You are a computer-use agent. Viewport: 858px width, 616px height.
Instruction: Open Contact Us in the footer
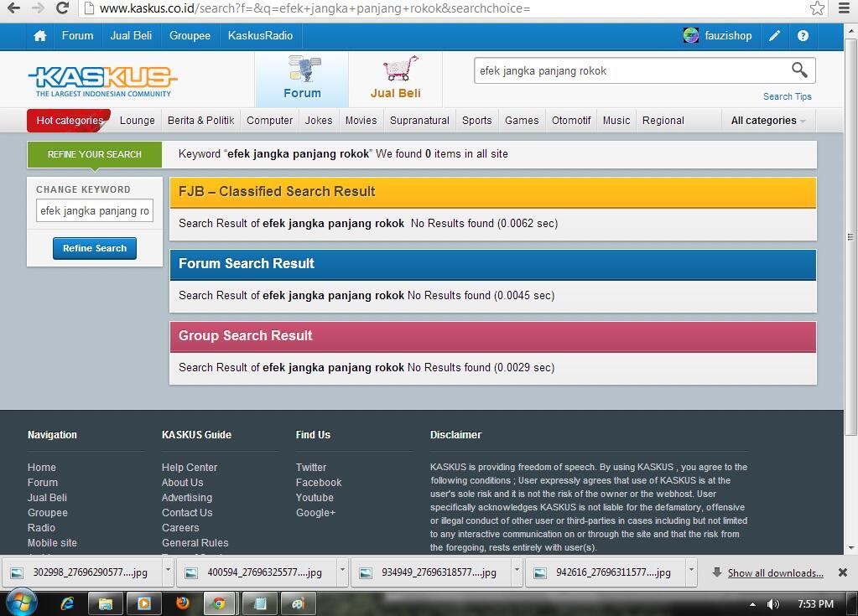coord(187,513)
